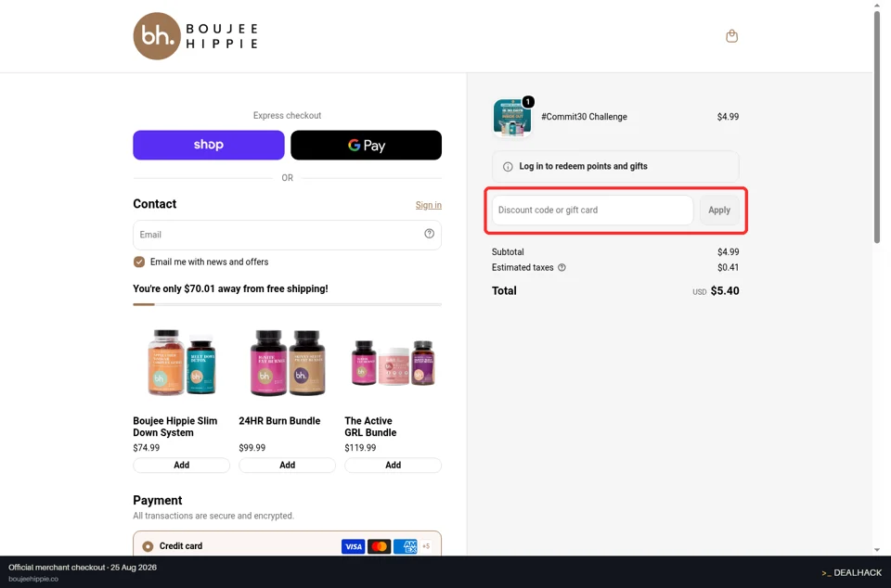The height and width of the screenshot is (588, 891).
Task: Click the info icon beside Log in to redeem
Action: [x=508, y=167]
